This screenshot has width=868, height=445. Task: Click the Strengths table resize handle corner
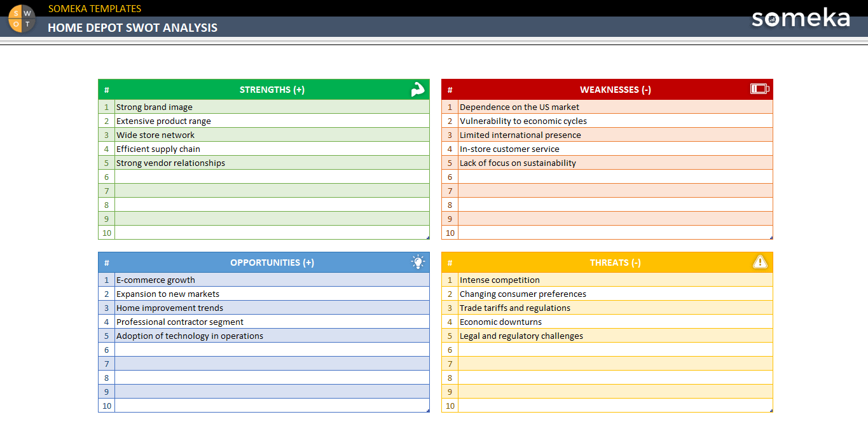428,238
